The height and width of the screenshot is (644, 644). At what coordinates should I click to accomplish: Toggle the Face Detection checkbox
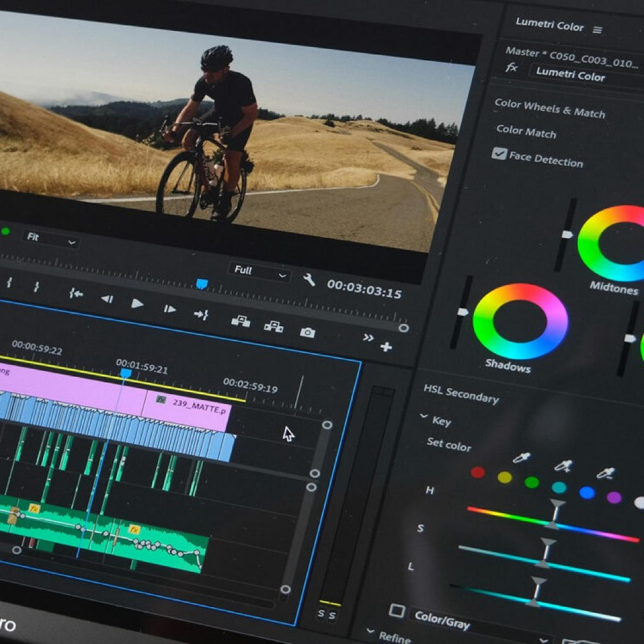point(499,154)
